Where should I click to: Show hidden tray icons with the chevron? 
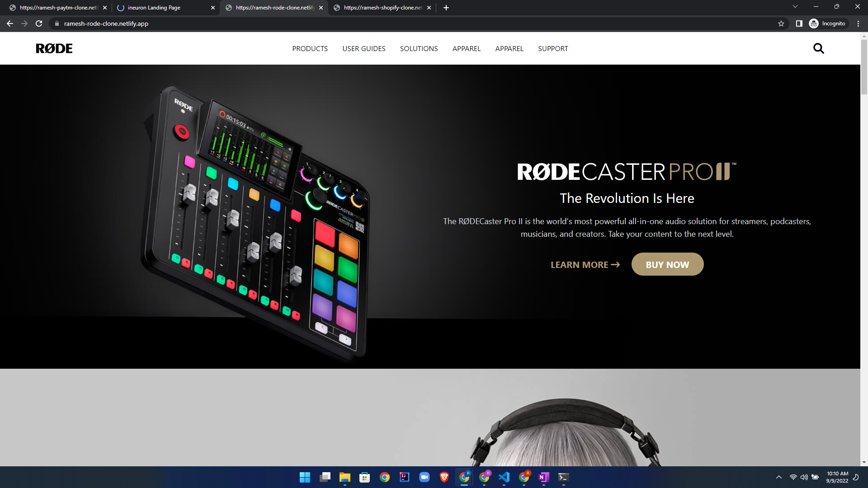coord(778,477)
